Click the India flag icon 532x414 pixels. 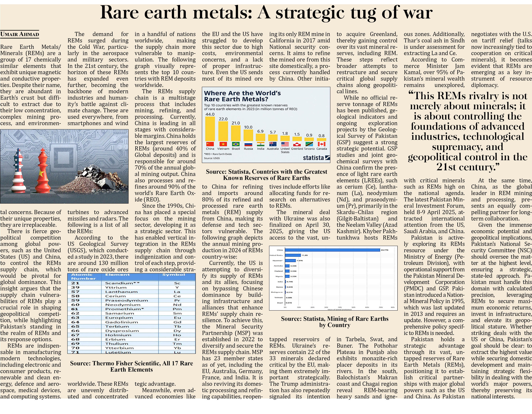(x=261, y=144)
